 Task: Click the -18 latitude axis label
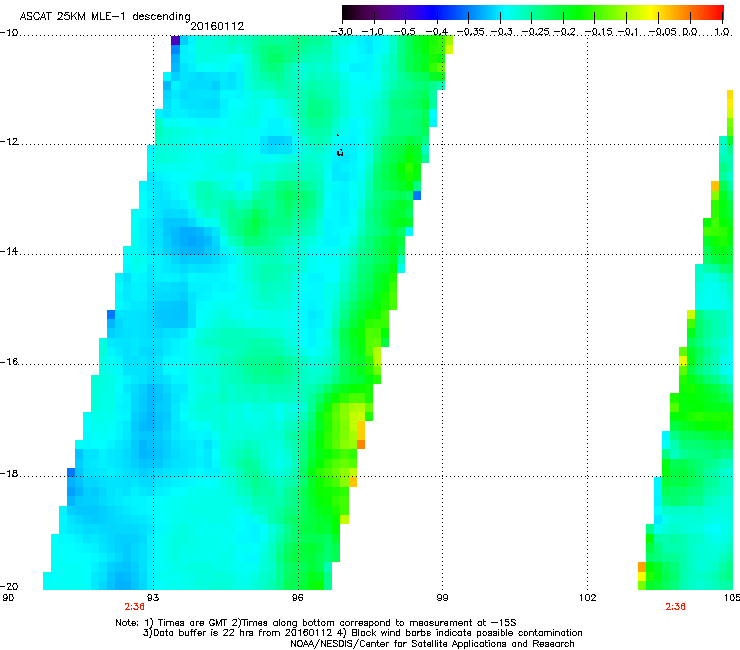point(9,474)
